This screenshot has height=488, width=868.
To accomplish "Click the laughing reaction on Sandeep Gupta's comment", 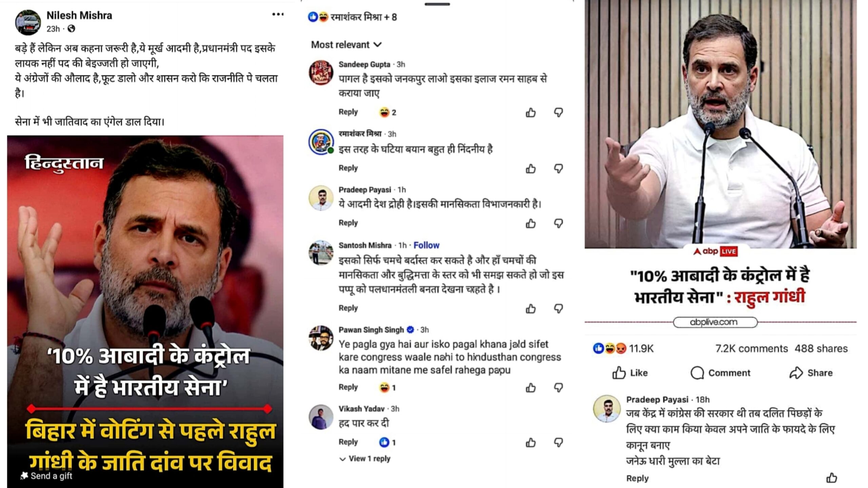I will [388, 113].
